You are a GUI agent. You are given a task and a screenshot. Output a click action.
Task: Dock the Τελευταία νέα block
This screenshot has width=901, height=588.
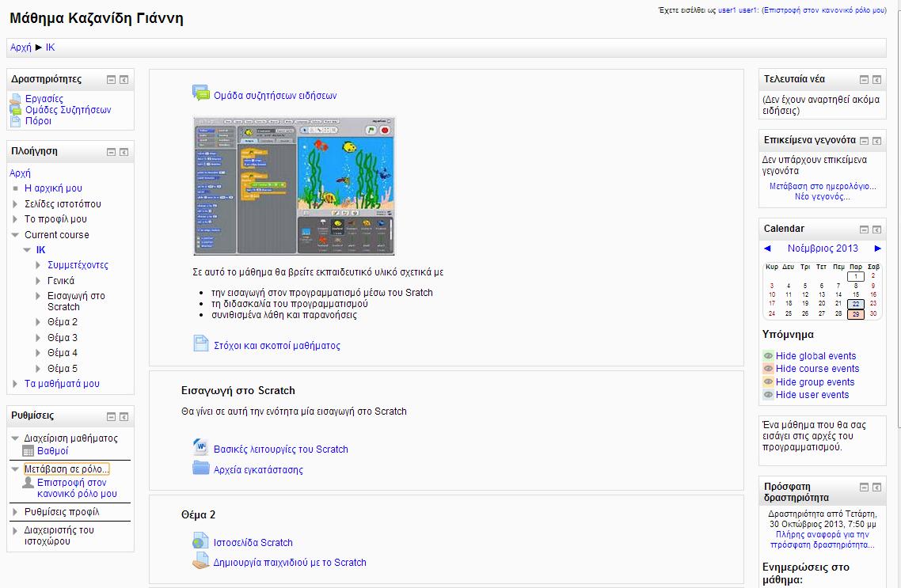pos(877,80)
